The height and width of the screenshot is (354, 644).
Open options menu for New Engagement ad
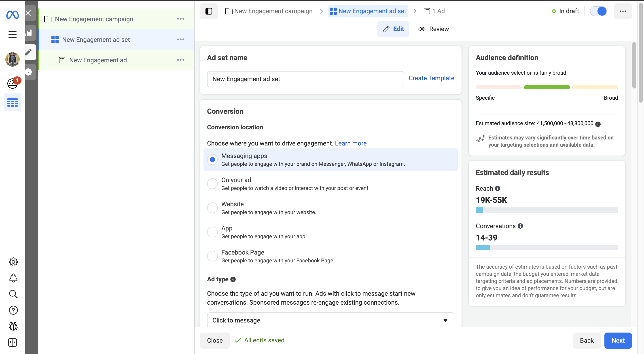pyautogui.click(x=180, y=60)
